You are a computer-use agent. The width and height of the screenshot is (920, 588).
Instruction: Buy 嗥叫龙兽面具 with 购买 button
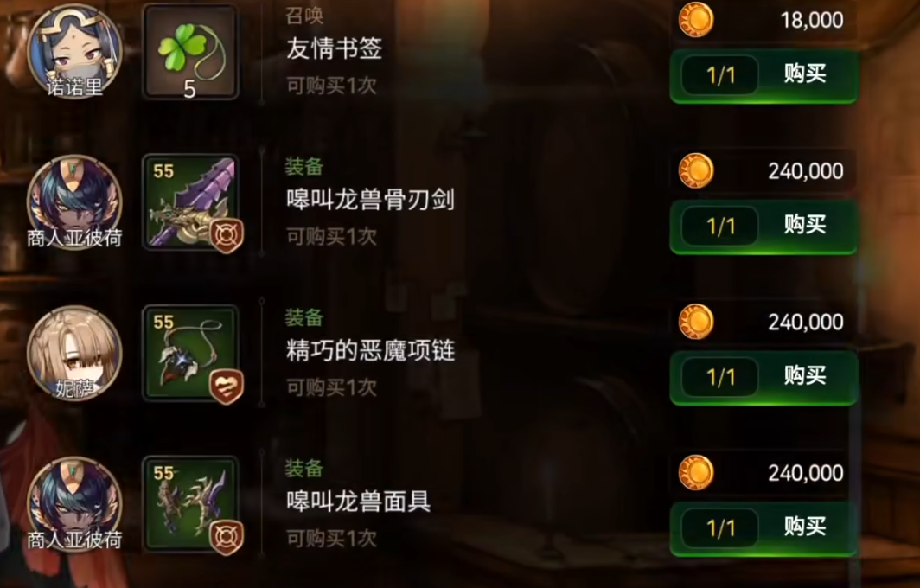pos(764,528)
